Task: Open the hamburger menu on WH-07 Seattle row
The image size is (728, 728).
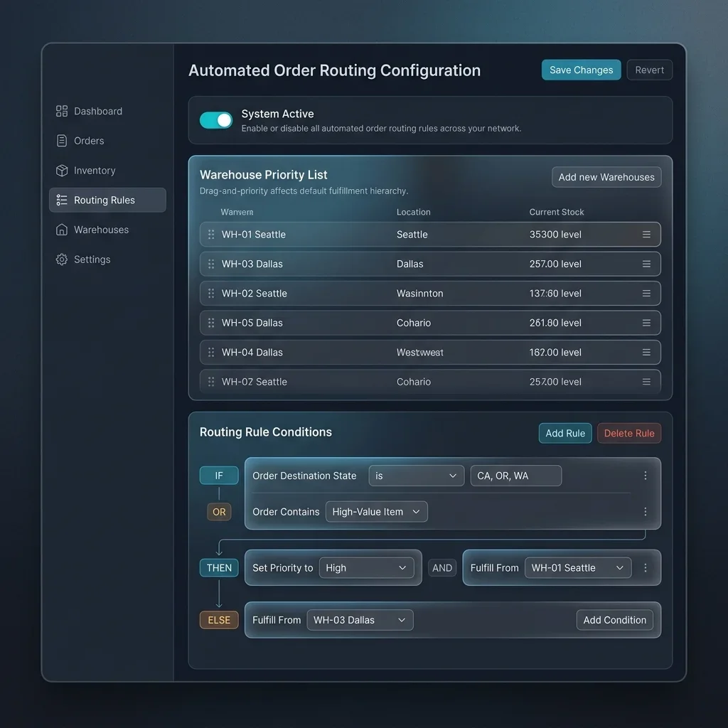Action: (x=646, y=382)
